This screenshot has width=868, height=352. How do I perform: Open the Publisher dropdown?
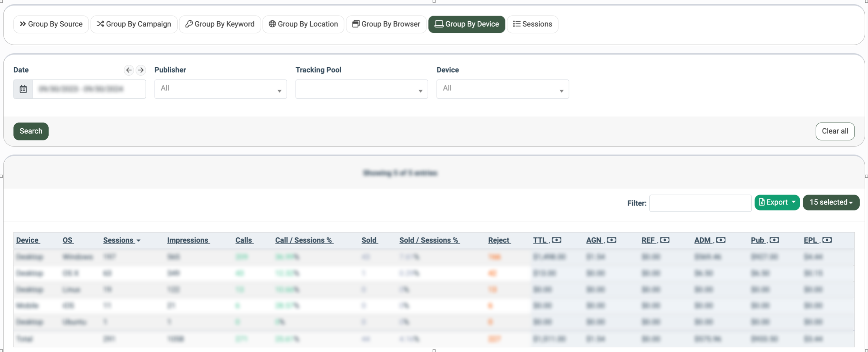(x=220, y=89)
